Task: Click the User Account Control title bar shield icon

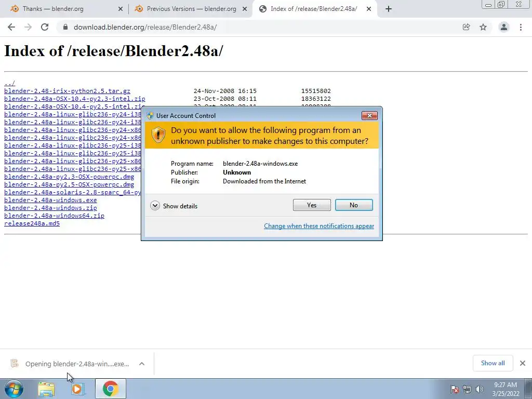Action: pyautogui.click(x=150, y=115)
